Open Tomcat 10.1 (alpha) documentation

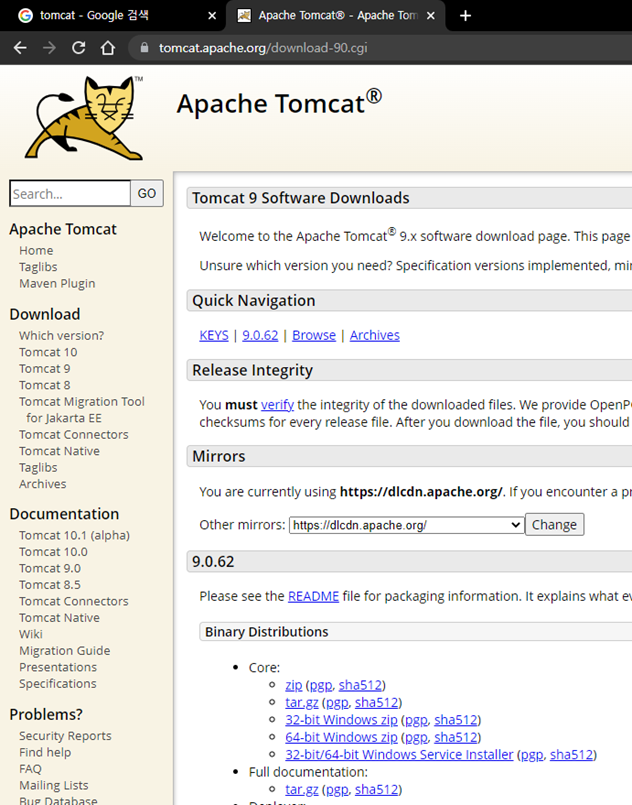click(74, 535)
